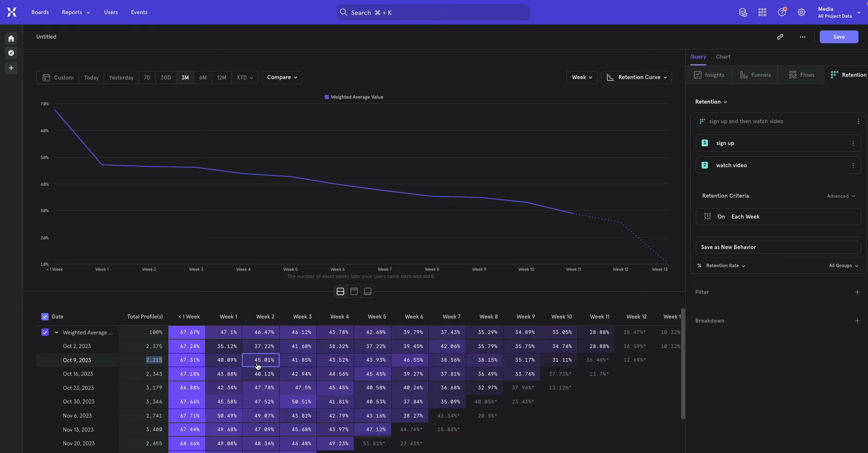Open the Compare dropdown

pyautogui.click(x=282, y=78)
